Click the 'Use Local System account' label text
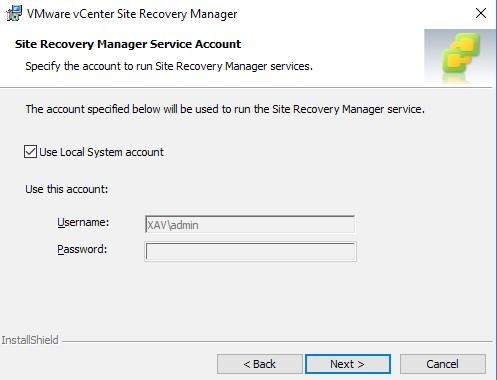497x380 pixels. 102,152
